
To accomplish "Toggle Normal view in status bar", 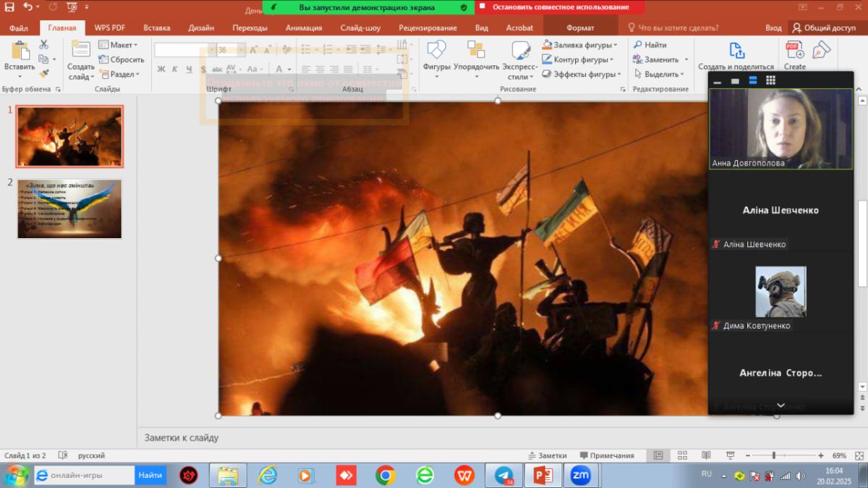I will coord(658,455).
